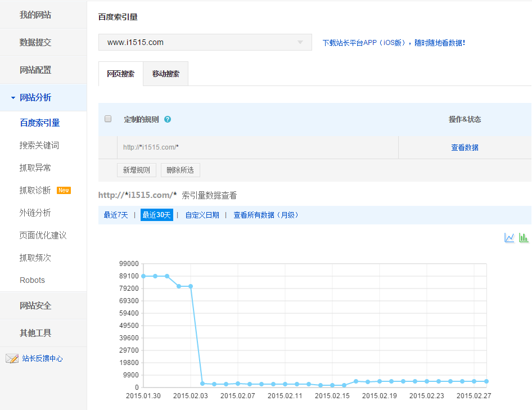The height and width of the screenshot is (410, 532).
Task: Go to 搜索关键词 in sidebar
Action: click(39, 145)
